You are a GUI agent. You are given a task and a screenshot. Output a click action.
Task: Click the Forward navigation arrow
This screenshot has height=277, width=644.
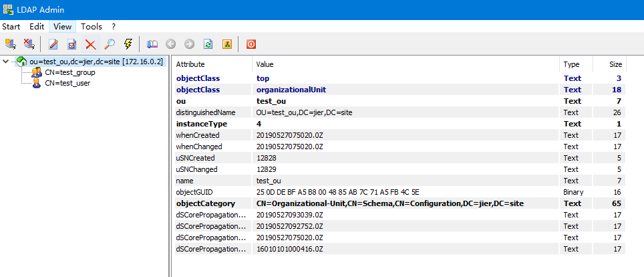189,43
